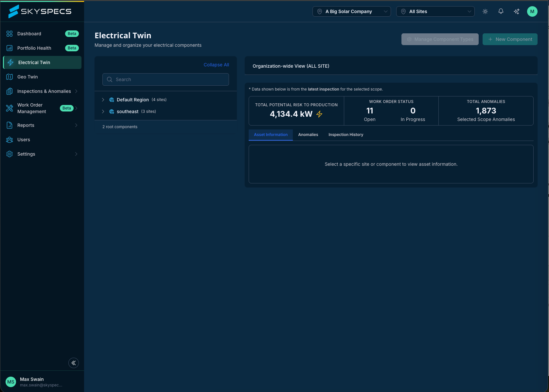Image resolution: width=549 pixels, height=392 pixels.
Task: Click the Geo Twin map icon
Action: pos(9,77)
